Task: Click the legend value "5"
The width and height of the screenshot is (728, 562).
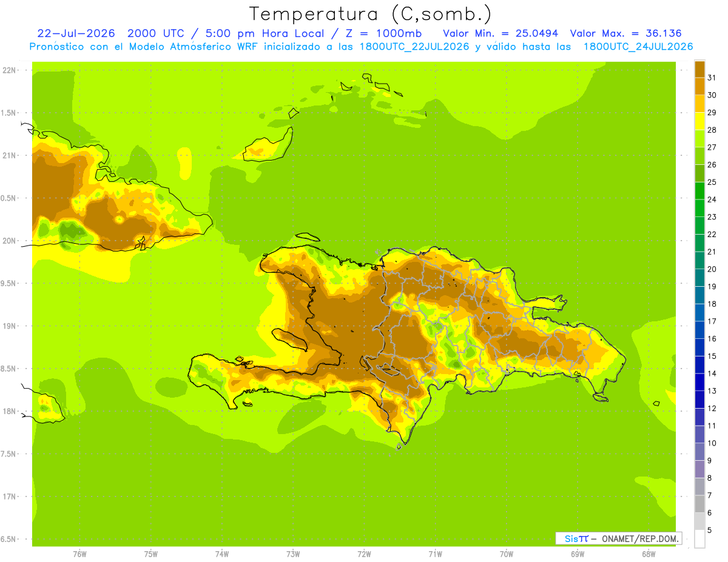Action: pos(710,530)
